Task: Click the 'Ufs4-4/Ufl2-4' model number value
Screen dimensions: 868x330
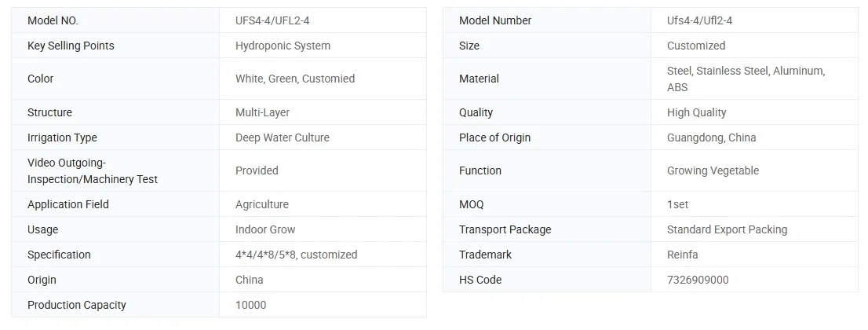Action: point(699,20)
